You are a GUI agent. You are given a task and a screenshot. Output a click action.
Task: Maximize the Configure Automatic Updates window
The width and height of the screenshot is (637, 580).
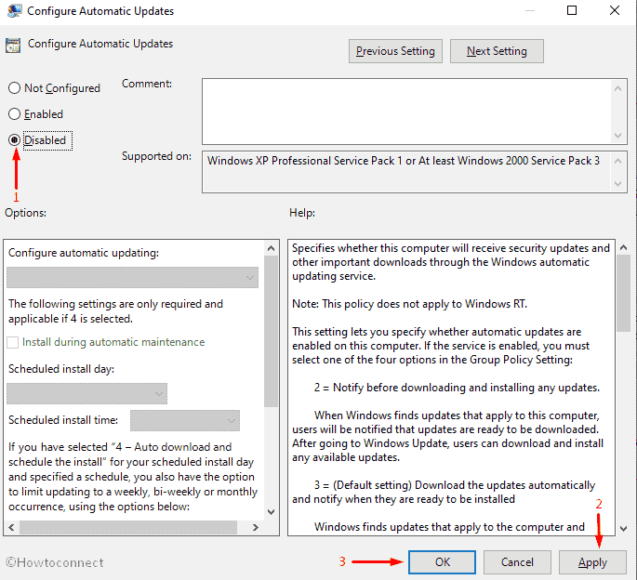tap(572, 10)
